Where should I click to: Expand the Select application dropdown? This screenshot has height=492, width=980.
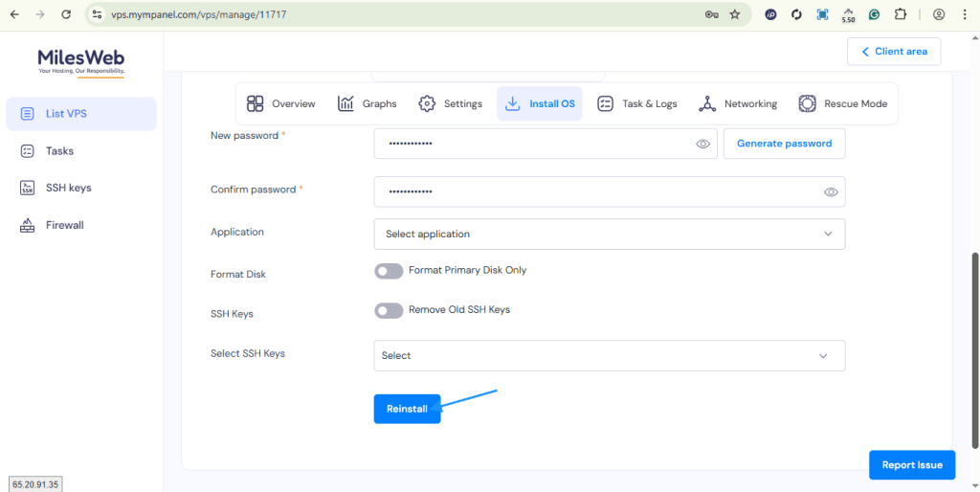coord(609,234)
